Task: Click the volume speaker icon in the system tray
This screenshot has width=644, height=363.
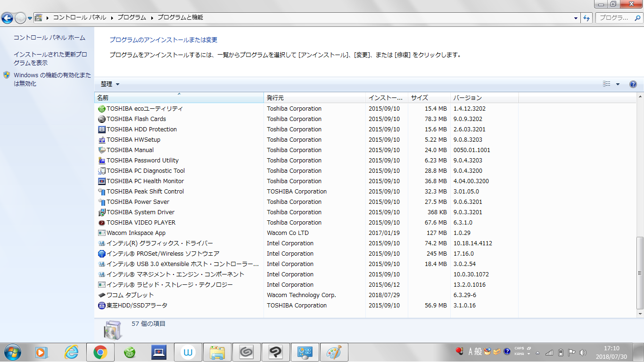Action: pyautogui.click(x=583, y=352)
